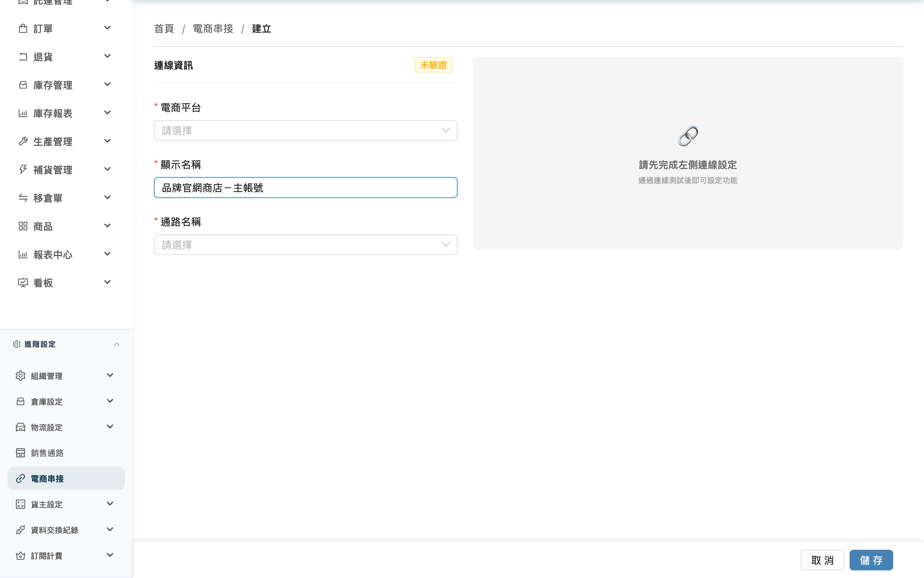
Task: Open the 電商平台 dropdown
Action: 305,130
